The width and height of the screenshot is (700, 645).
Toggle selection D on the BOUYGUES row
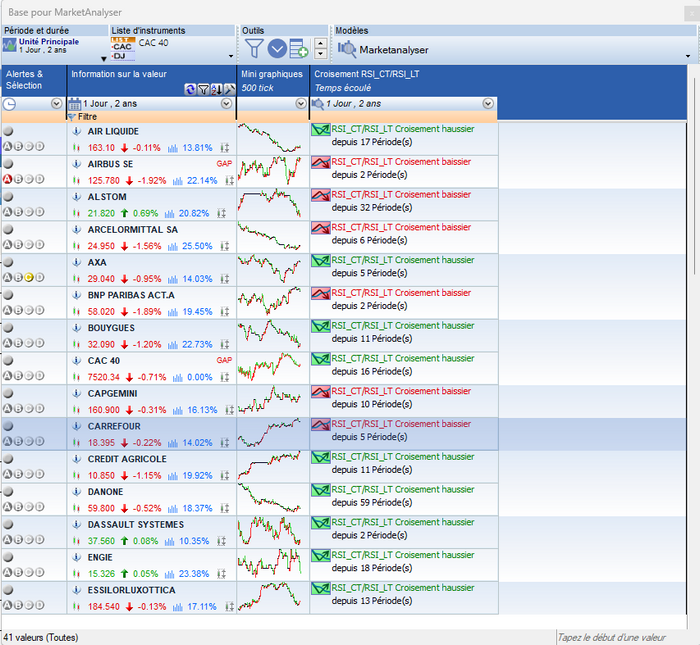point(40,343)
